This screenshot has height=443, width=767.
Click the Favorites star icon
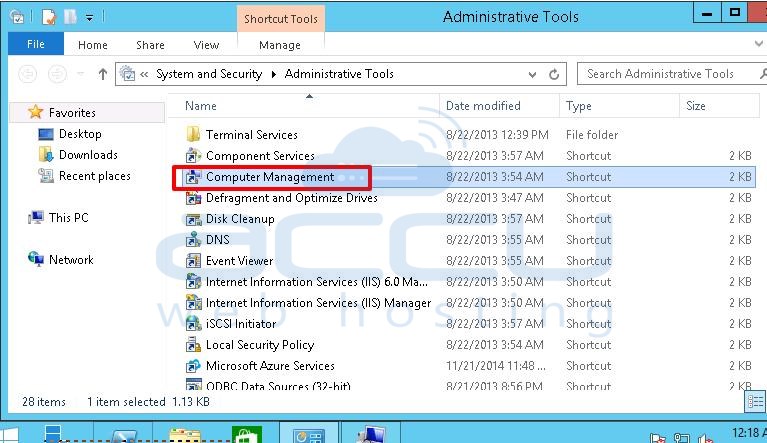point(35,112)
